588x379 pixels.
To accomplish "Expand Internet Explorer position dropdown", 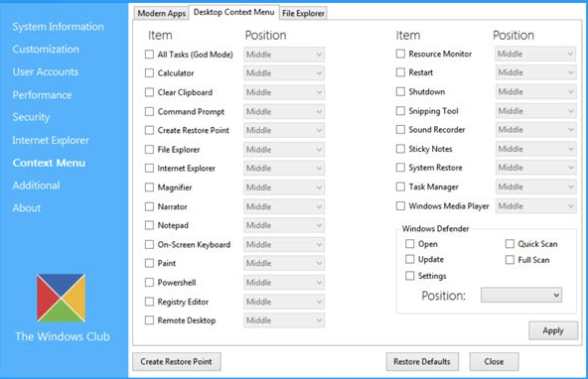I will coord(284,168).
